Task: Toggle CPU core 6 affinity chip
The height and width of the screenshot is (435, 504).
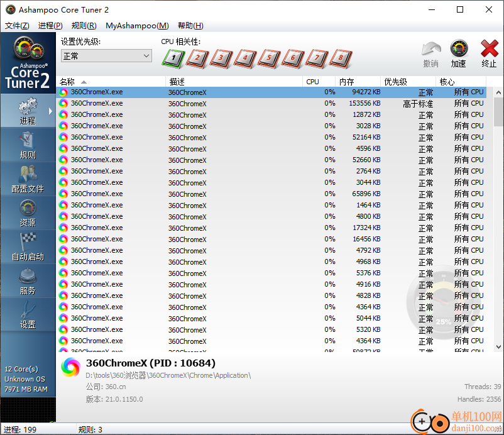Action: point(293,58)
